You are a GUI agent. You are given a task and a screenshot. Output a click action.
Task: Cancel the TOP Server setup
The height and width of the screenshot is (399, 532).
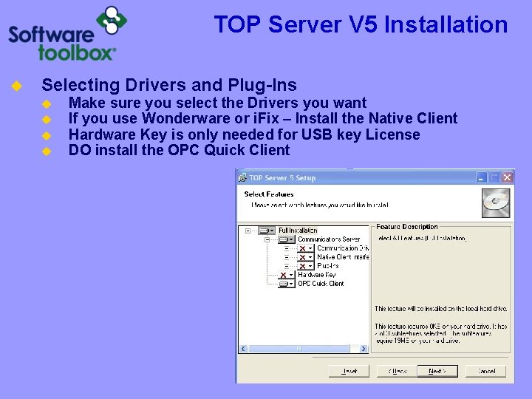(x=486, y=371)
